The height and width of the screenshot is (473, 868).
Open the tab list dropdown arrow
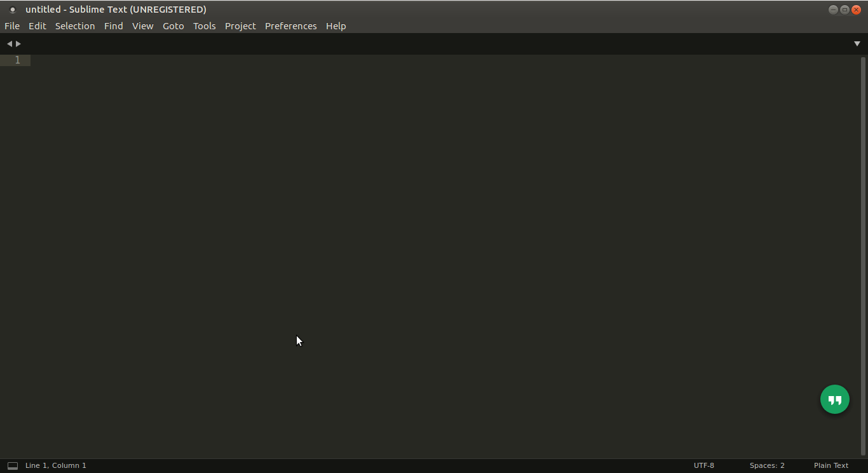pos(857,44)
